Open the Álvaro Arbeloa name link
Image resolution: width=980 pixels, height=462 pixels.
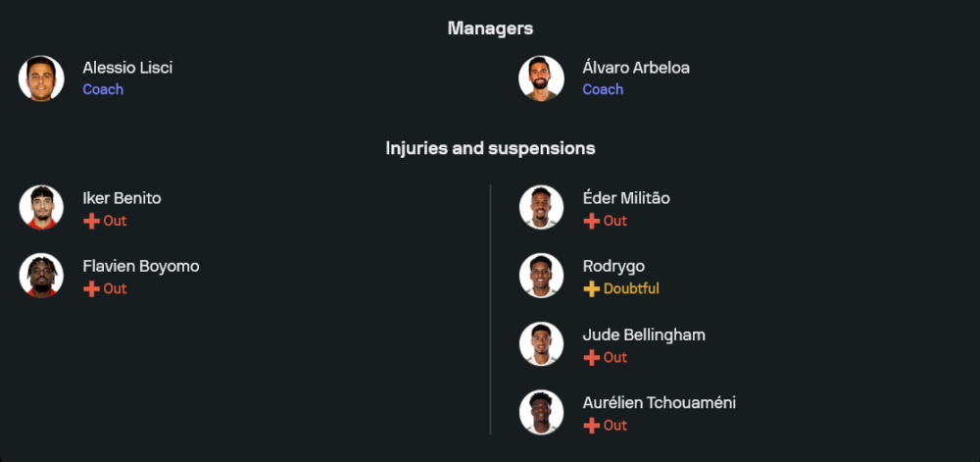tap(636, 68)
